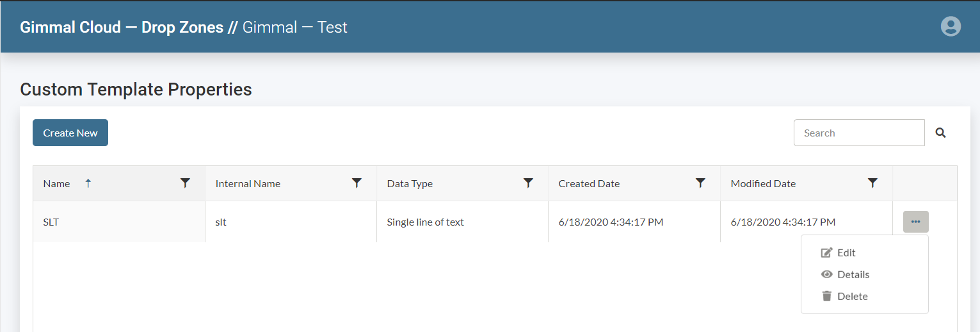
Task: Select Edit from the row actions menu
Action: (x=846, y=253)
